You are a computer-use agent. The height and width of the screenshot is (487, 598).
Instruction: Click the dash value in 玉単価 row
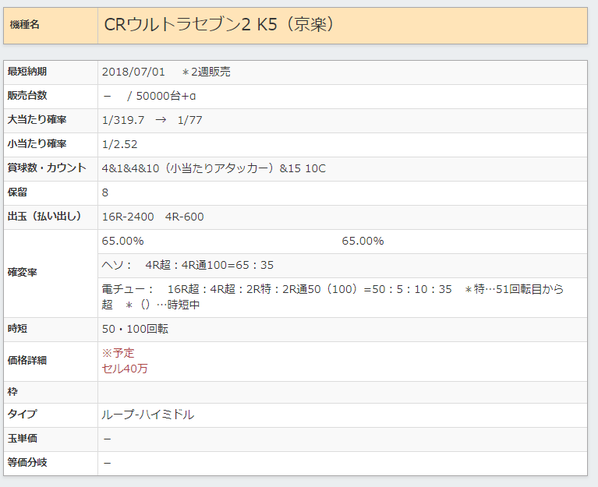tap(107, 439)
